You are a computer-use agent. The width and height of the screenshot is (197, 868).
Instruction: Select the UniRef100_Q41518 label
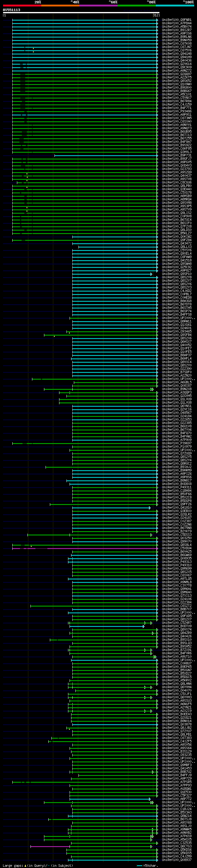(x=177, y=260)
